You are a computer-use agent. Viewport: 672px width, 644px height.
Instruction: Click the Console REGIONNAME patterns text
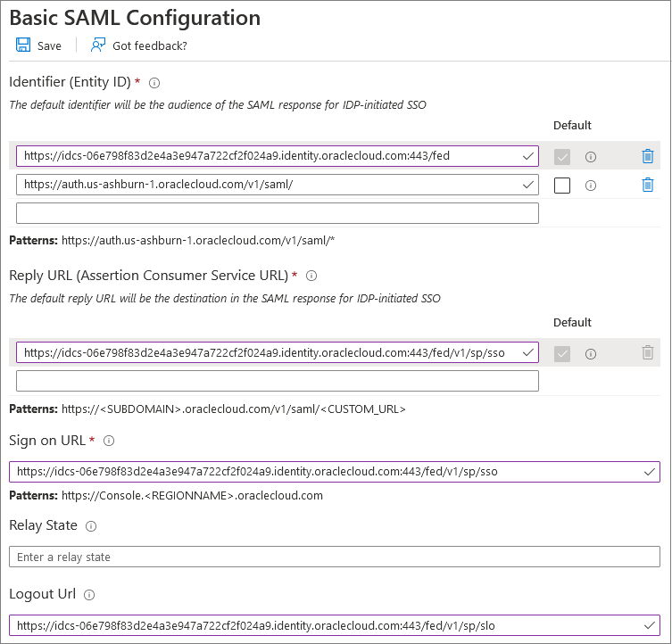coord(192,496)
